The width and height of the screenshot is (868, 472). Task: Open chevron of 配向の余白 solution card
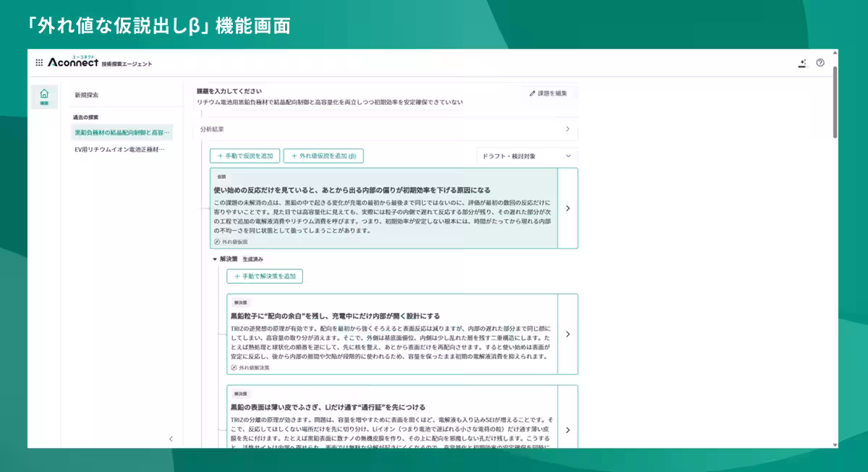(x=568, y=334)
